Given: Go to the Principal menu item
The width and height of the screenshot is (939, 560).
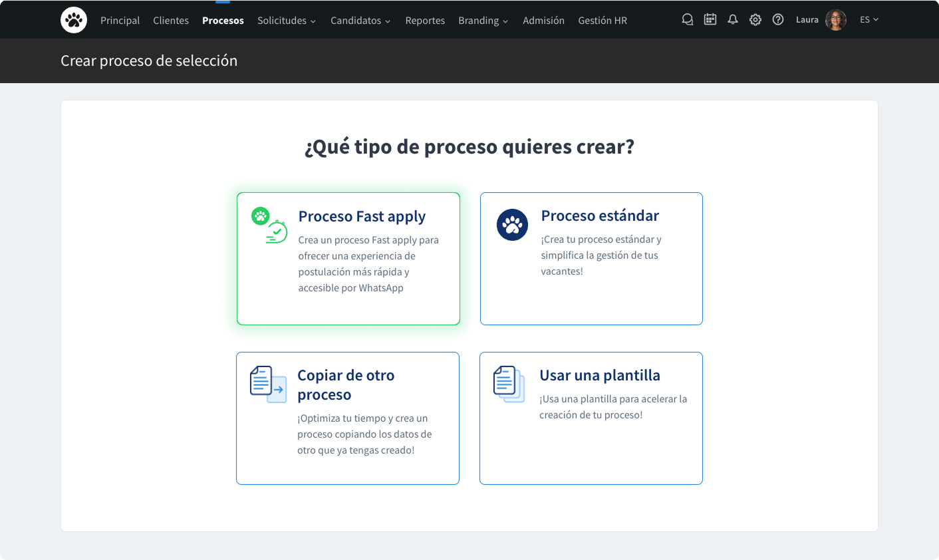Looking at the screenshot, I should click(x=120, y=20).
